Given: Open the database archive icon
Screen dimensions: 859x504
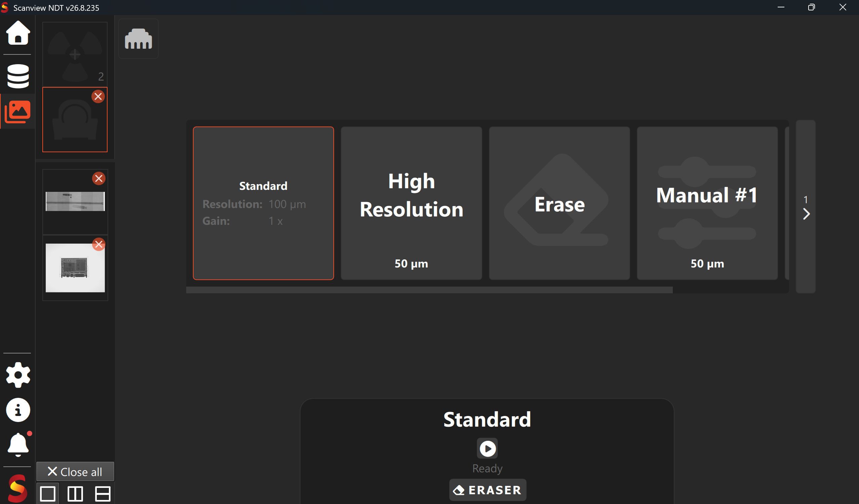Looking at the screenshot, I should pyautogui.click(x=18, y=76).
